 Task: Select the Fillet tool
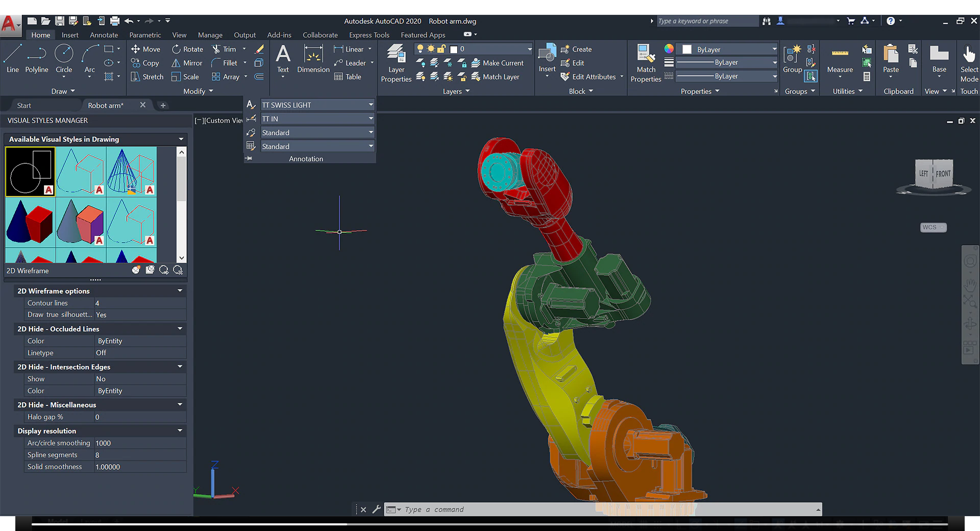click(x=224, y=63)
